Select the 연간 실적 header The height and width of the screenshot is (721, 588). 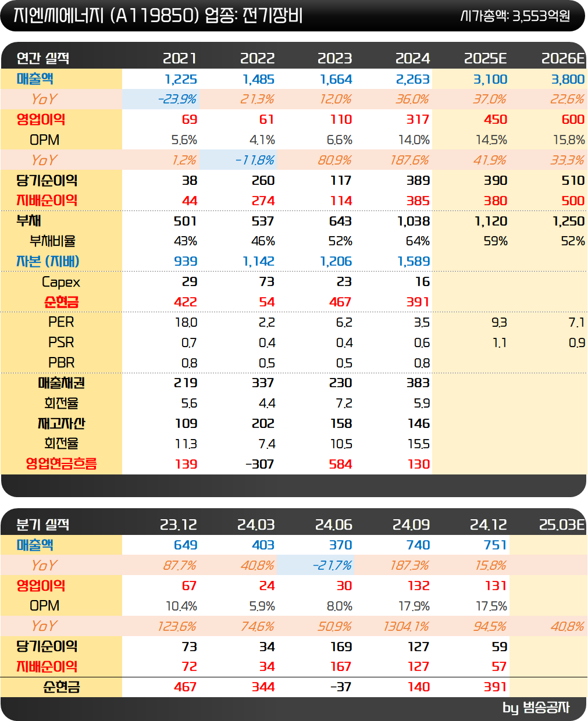point(43,58)
